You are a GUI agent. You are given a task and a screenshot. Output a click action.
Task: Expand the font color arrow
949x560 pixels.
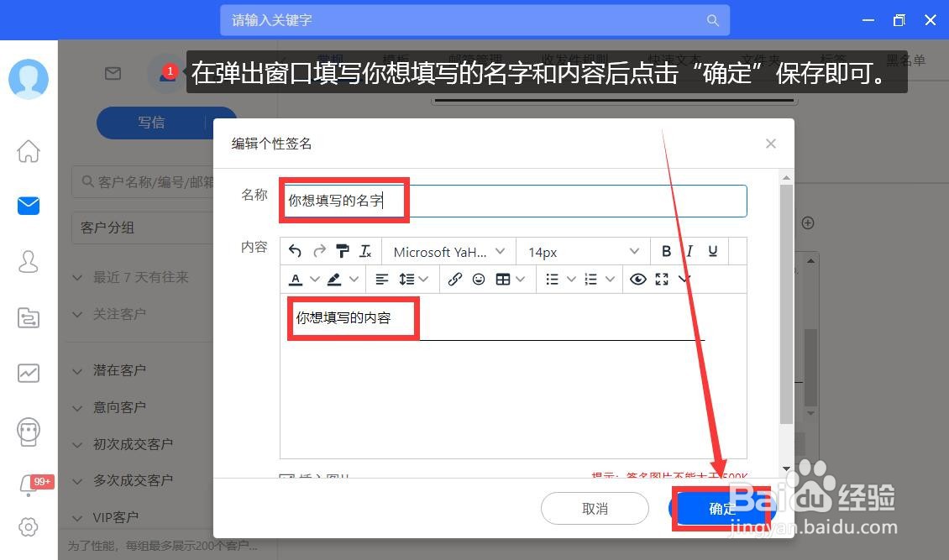tap(315, 280)
